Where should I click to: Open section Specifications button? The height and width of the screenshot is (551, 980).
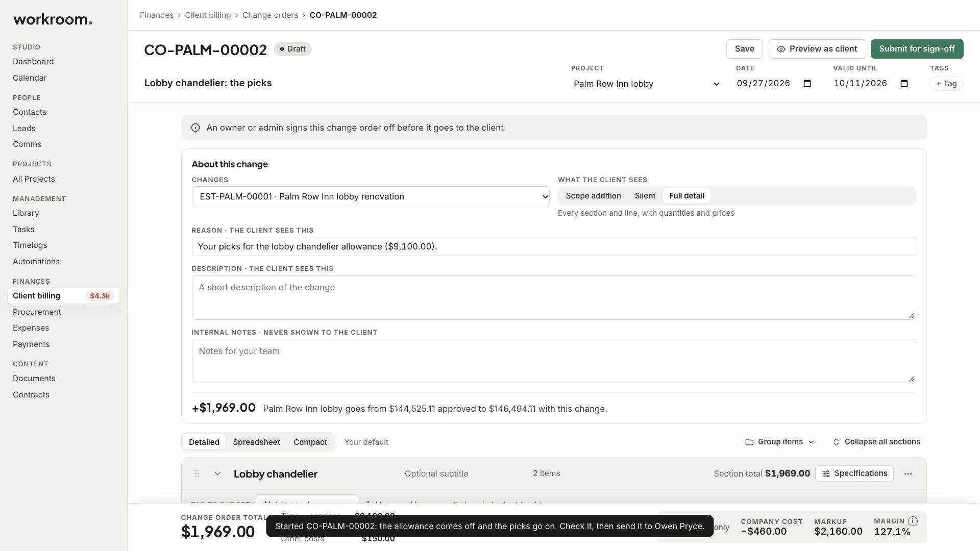(x=854, y=473)
